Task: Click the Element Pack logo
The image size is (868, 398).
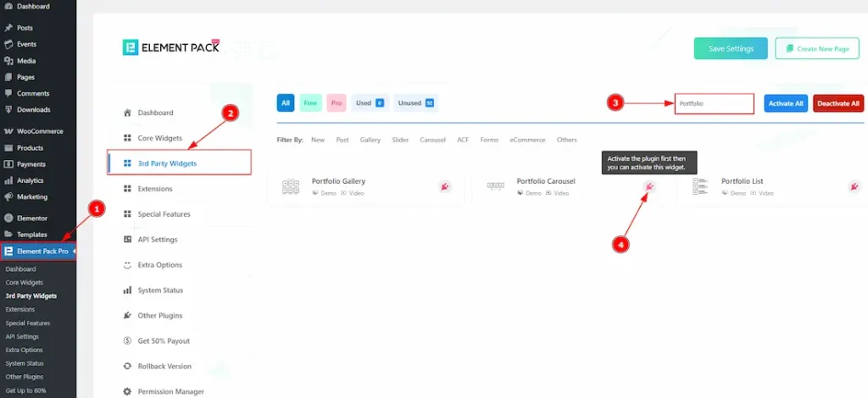Action: 171,47
